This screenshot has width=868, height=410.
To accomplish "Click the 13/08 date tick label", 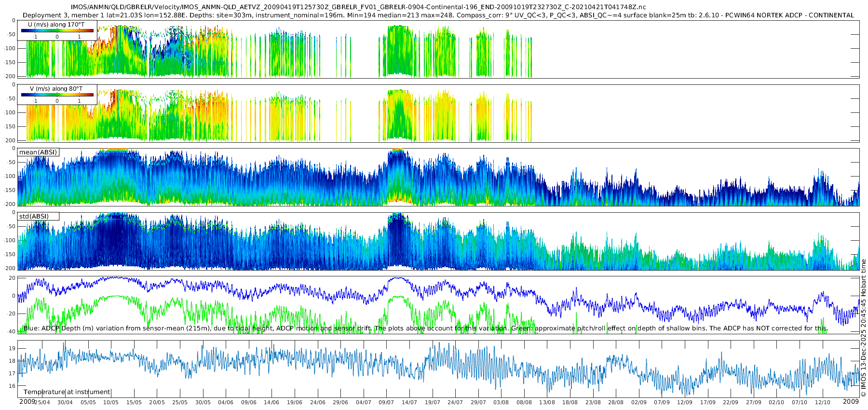I will pyautogui.click(x=547, y=403).
